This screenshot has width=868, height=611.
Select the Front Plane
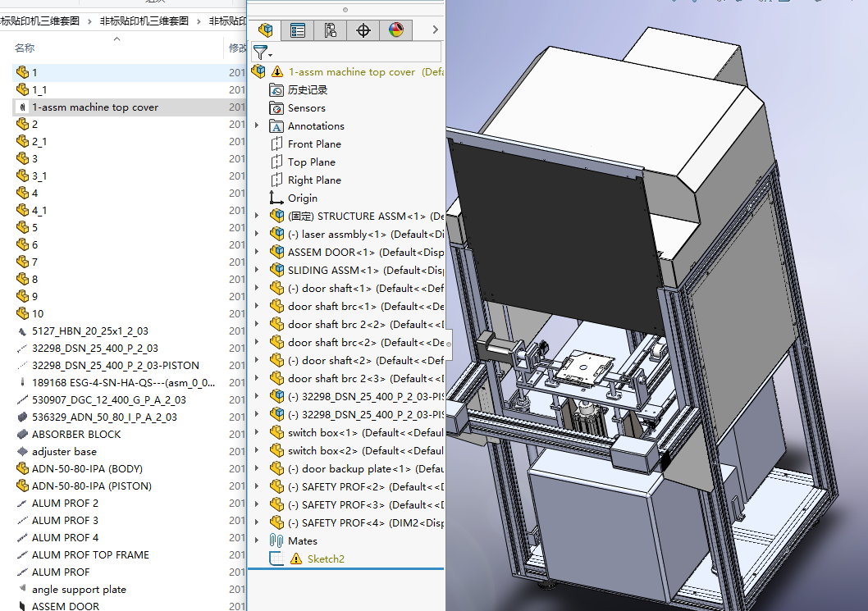pyautogui.click(x=313, y=144)
